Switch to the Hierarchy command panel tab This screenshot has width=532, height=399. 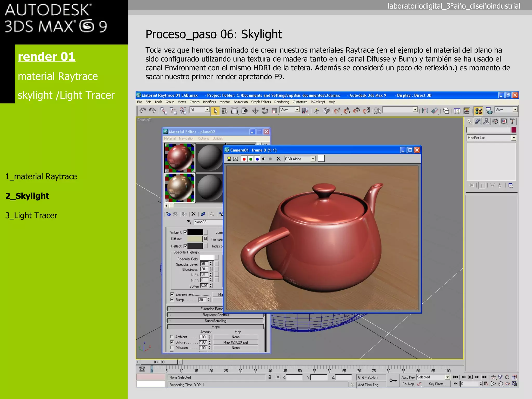pyautogui.click(x=487, y=121)
